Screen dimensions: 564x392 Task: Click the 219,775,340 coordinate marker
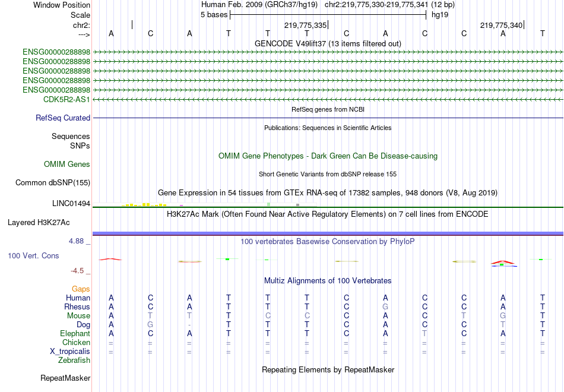click(502, 25)
